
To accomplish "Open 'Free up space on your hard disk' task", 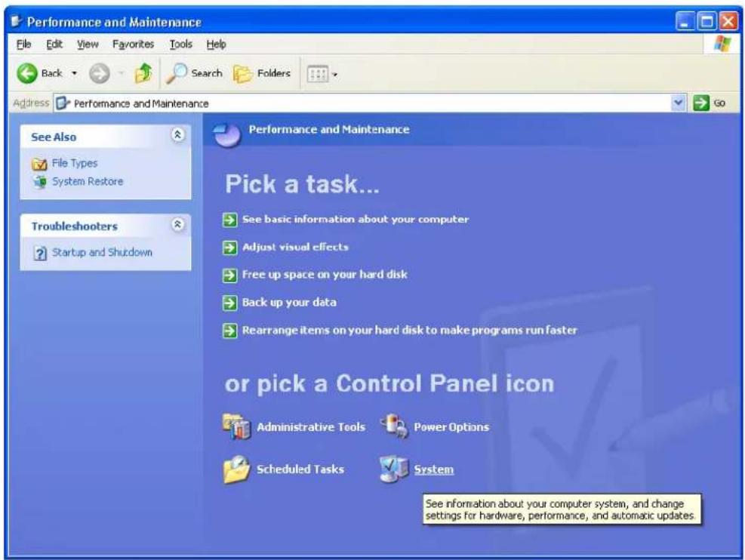I will click(325, 275).
